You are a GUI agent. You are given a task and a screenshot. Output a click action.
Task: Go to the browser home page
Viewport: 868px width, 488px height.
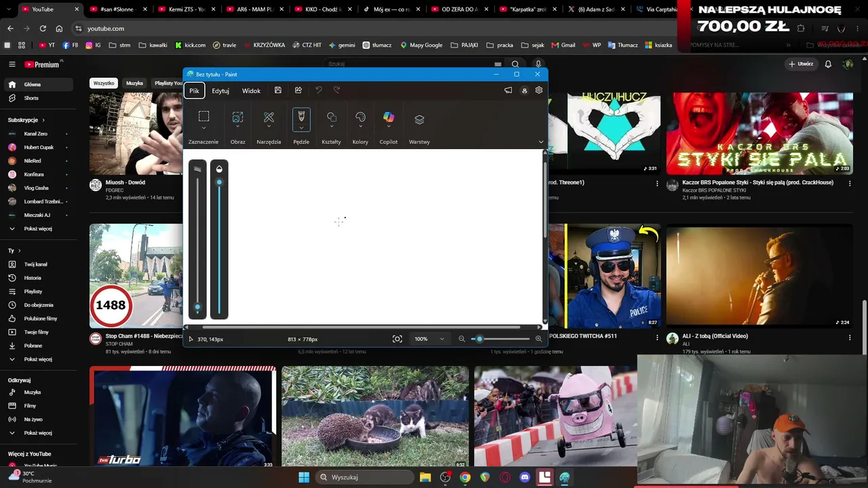pyautogui.click(x=59, y=28)
